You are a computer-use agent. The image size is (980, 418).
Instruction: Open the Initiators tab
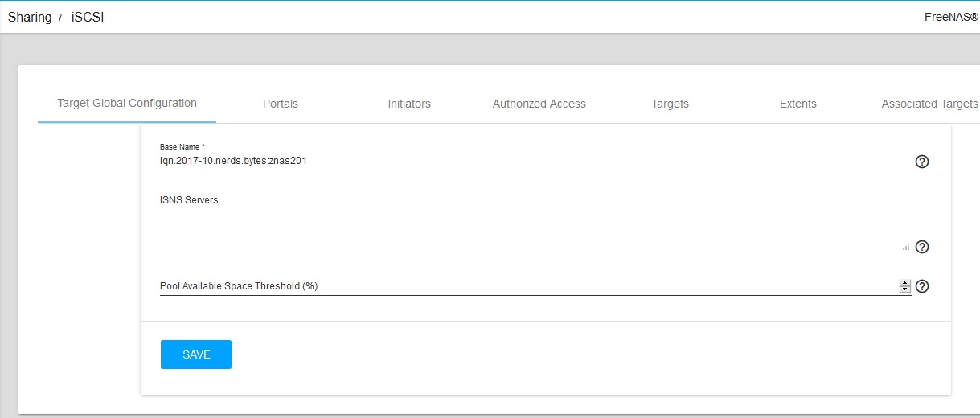click(x=409, y=104)
